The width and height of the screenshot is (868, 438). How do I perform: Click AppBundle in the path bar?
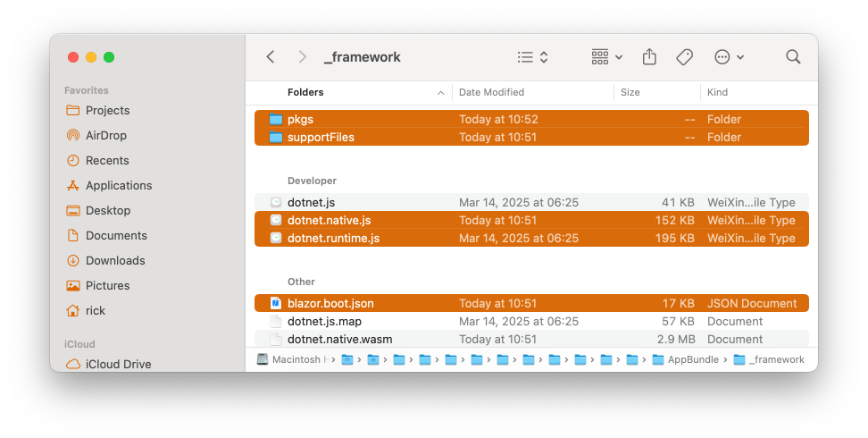coord(679,359)
